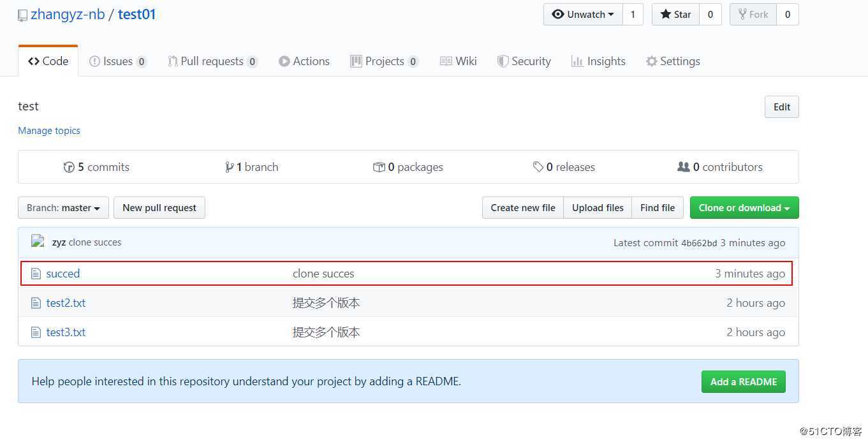The width and height of the screenshot is (868, 442).
Task: Click the New pull request button
Action: point(159,208)
